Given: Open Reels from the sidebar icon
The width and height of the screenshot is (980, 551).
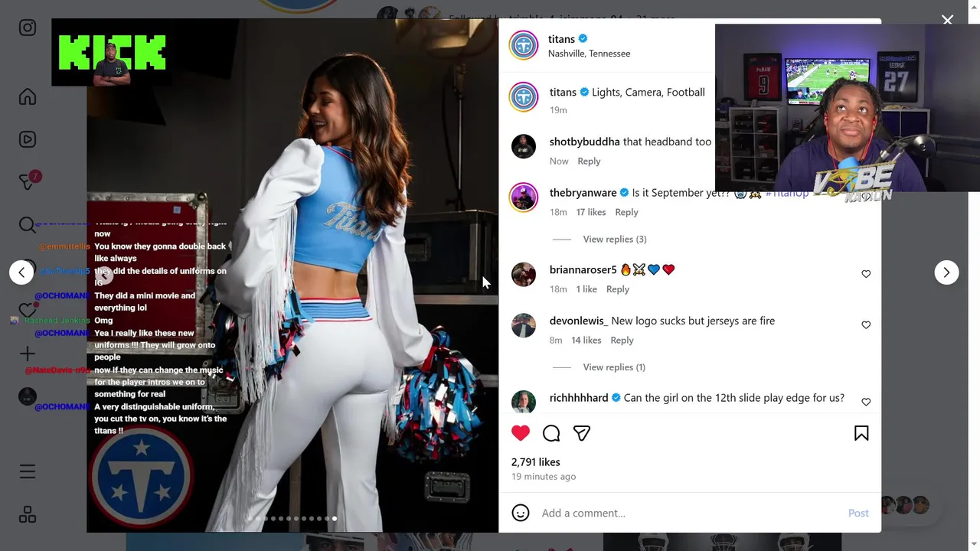Looking at the screenshot, I should point(28,139).
